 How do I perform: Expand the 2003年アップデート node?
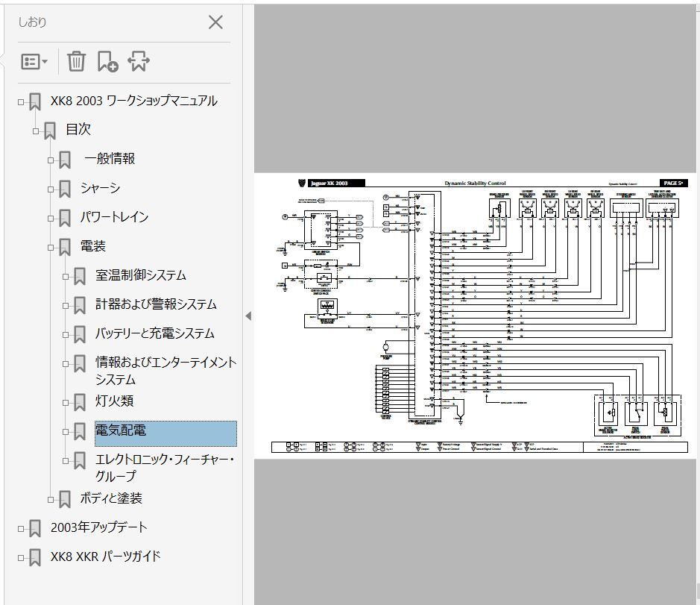point(21,529)
